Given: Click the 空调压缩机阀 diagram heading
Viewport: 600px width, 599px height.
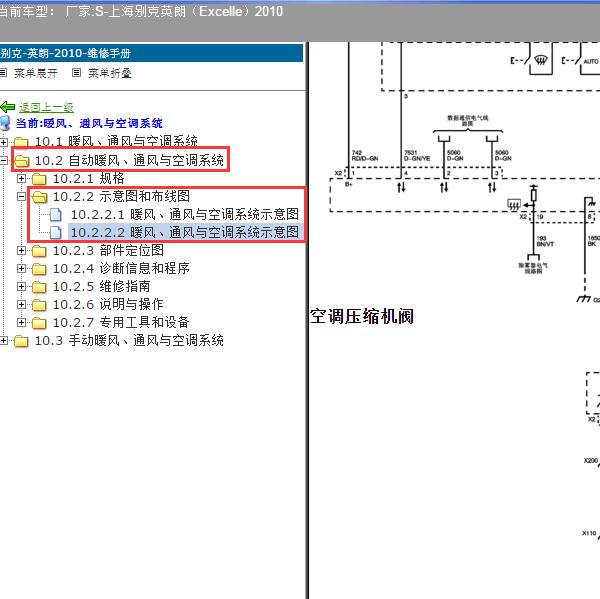Looking at the screenshot, I should coord(362,317).
